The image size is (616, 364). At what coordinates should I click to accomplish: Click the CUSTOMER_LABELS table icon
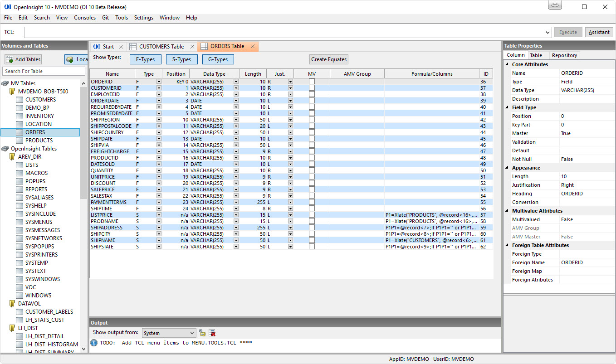(x=19, y=312)
